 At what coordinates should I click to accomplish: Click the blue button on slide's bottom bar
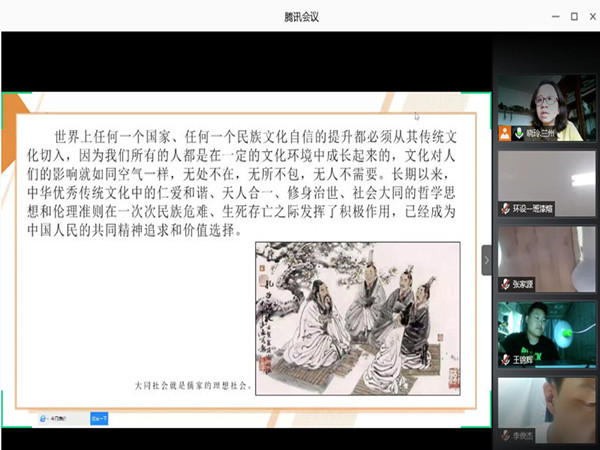(99, 418)
